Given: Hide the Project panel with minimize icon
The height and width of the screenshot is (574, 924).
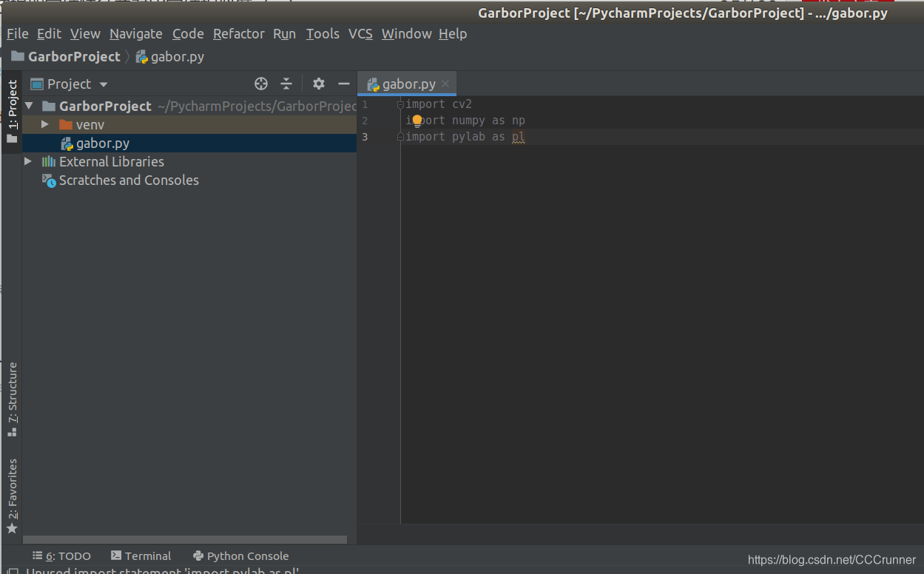Looking at the screenshot, I should pos(343,84).
